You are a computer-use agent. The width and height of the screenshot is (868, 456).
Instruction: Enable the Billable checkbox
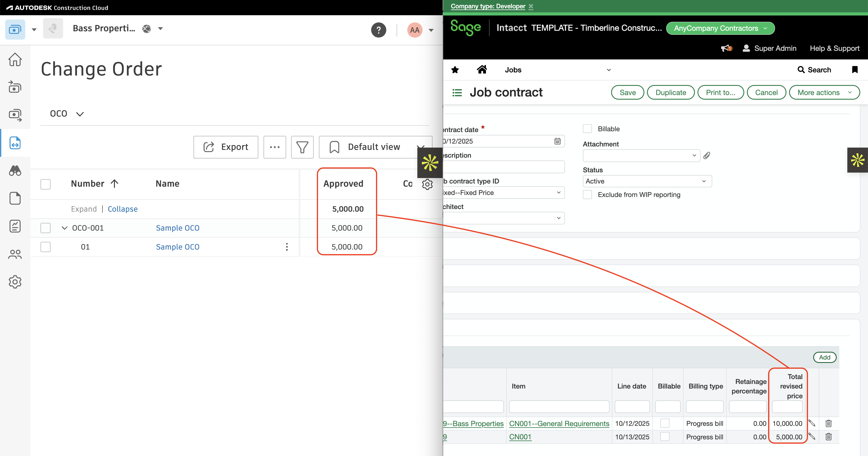pos(587,128)
